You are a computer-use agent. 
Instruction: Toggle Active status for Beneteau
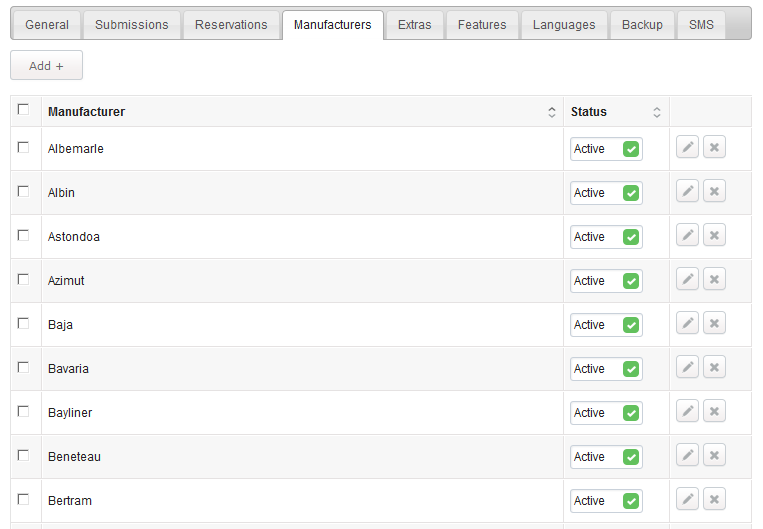[x=606, y=457]
